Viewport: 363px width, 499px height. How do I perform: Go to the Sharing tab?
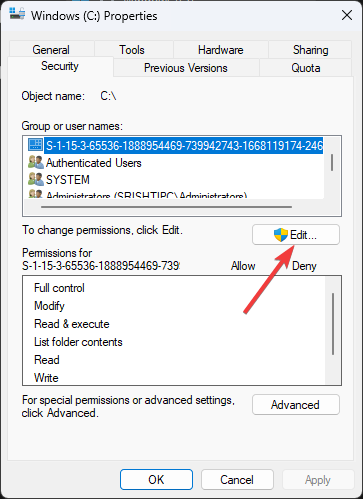(x=310, y=50)
